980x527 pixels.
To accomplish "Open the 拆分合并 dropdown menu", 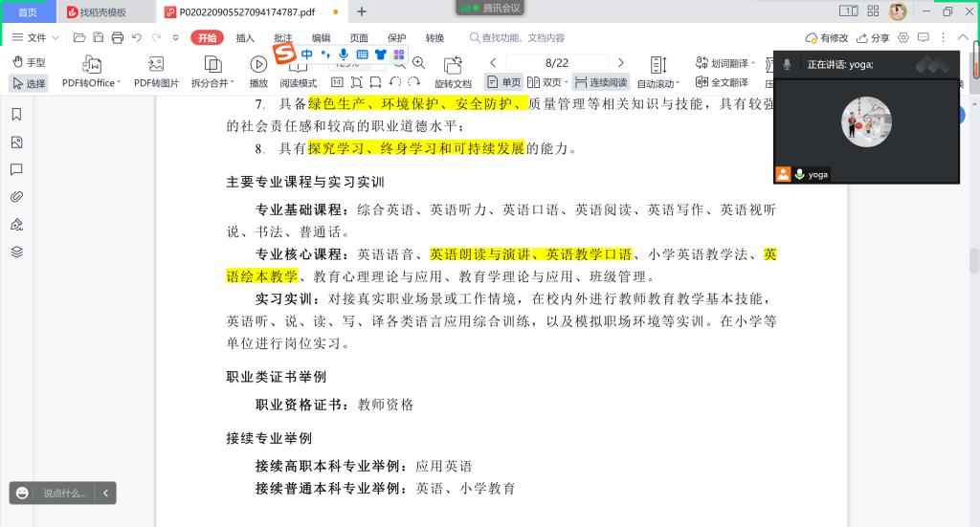I will click(x=233, y=84).
